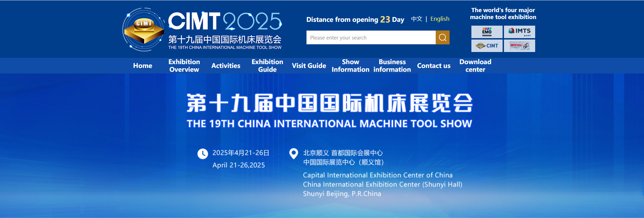The image size is (644, 218).
Task: Switch language to English
Action: 440,19
